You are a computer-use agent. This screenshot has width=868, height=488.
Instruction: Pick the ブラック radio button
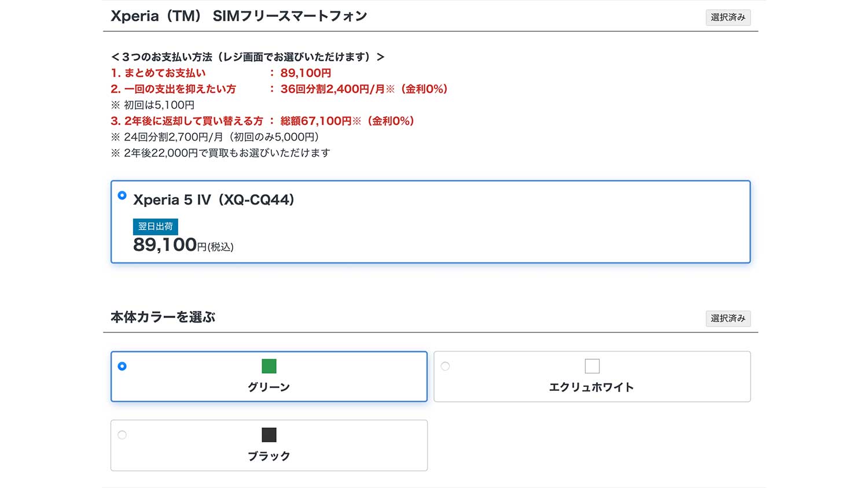point(122,435)
